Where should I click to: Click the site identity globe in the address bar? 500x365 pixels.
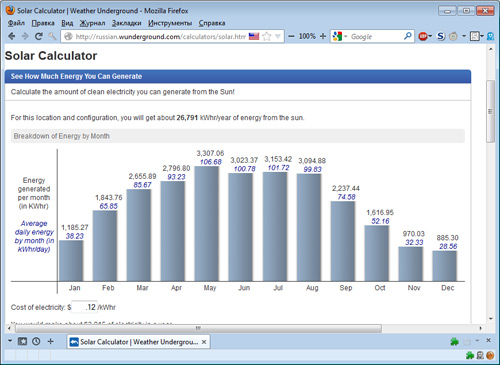68,36
